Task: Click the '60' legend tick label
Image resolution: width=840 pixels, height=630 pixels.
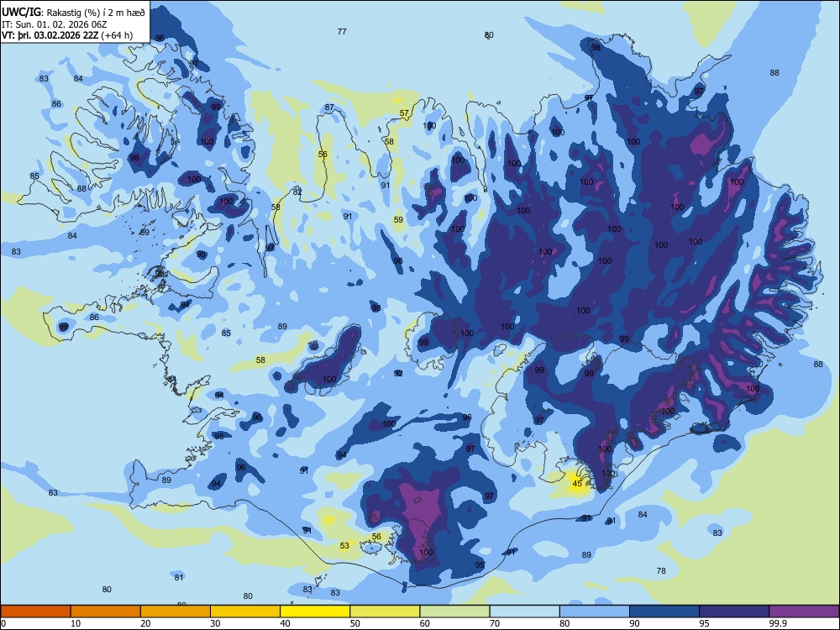Action: pos(425,623)
